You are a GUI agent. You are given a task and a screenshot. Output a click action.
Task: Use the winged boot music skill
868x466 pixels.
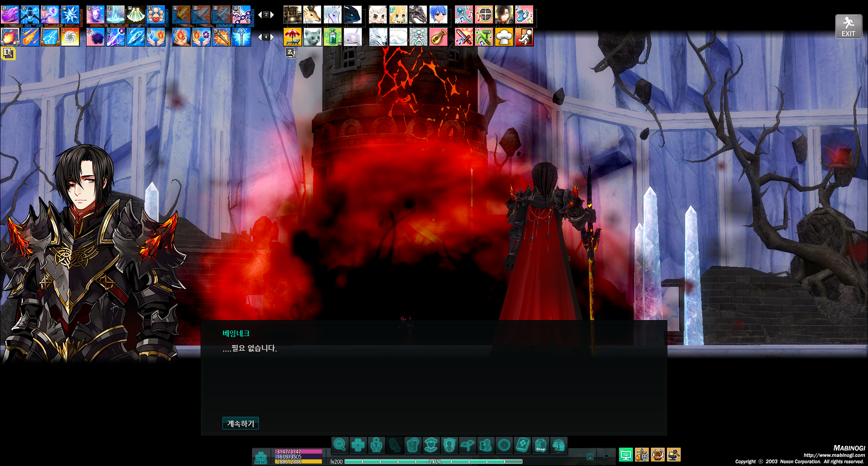[x=524, y=15]
